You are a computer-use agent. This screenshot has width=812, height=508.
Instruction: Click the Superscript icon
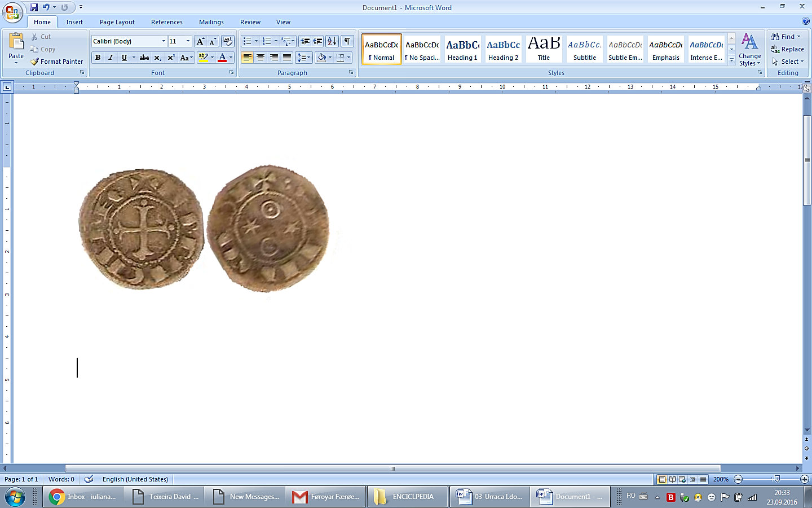171,58
